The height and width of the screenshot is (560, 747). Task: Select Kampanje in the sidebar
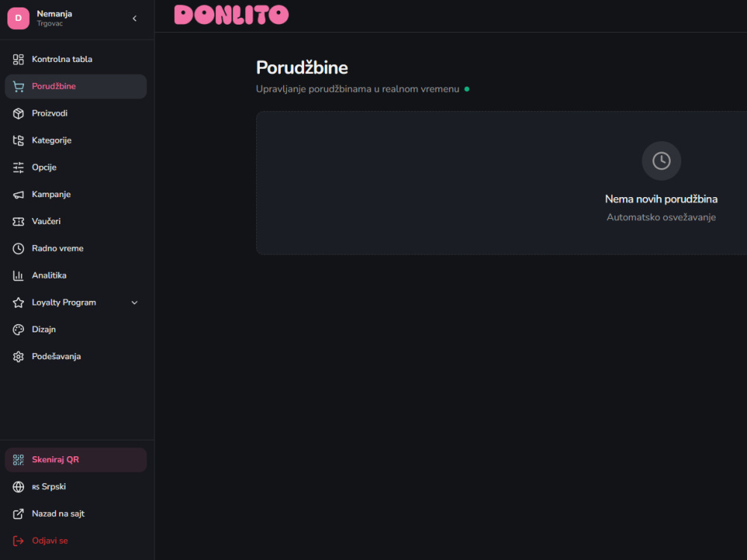[75, 194]
